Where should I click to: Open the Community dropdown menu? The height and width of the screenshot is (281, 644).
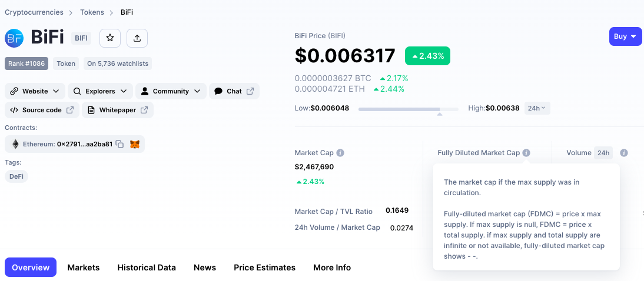click(171, 91)
